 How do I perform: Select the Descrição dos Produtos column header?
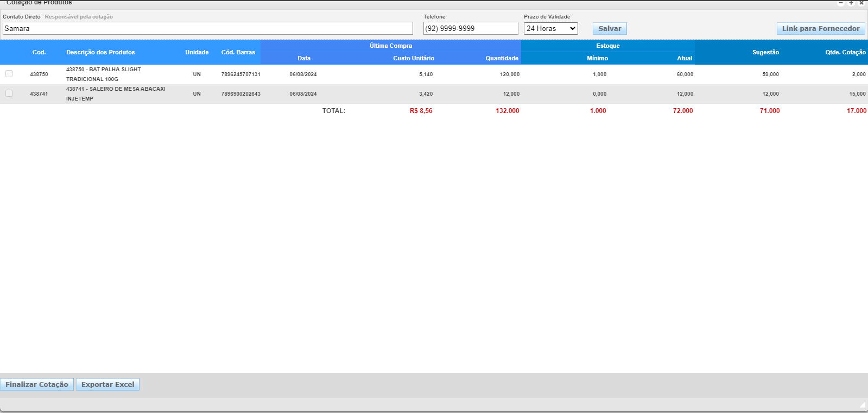click(x=100, y=52)
